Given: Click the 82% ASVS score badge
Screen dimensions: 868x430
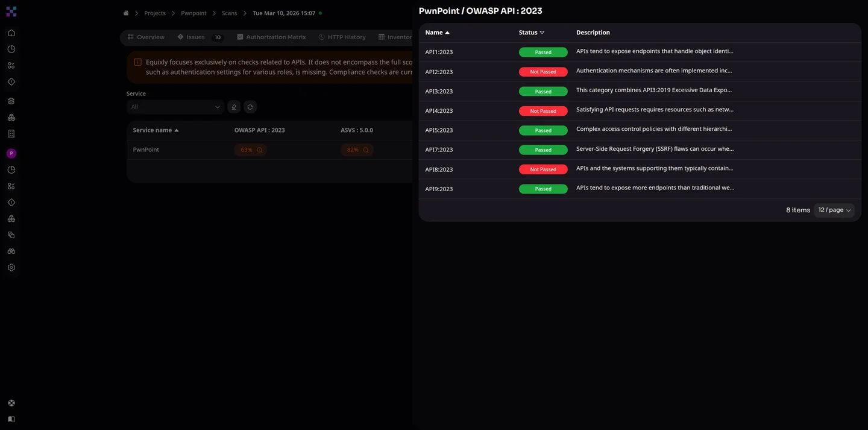Looking at the screenshot, I should tap(357, 150).
